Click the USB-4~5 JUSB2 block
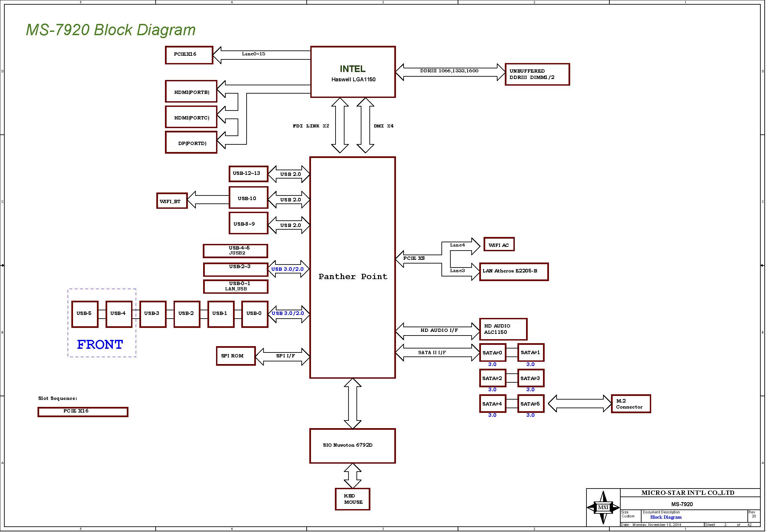 tap(236, 251)
